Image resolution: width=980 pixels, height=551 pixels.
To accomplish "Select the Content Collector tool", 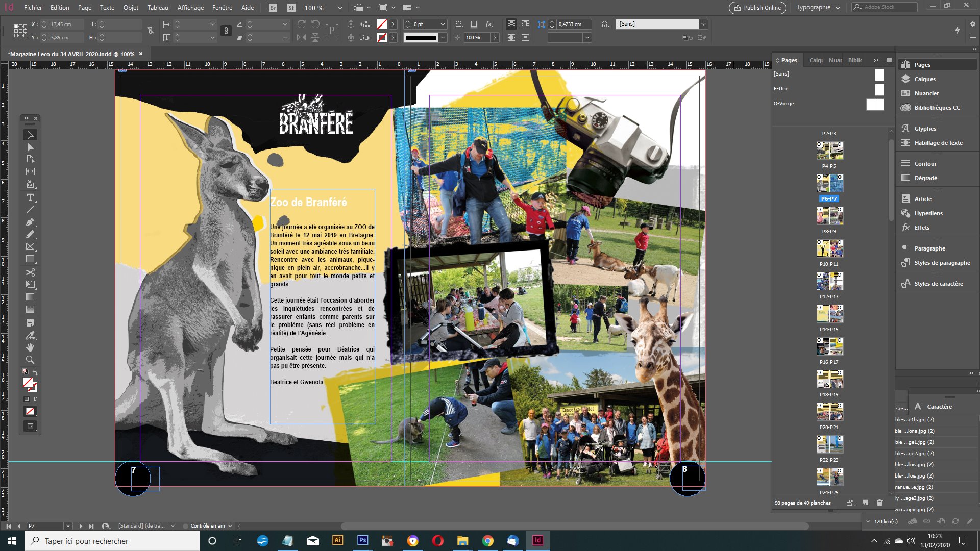I will pyautogui.click(x=30, y=184).
